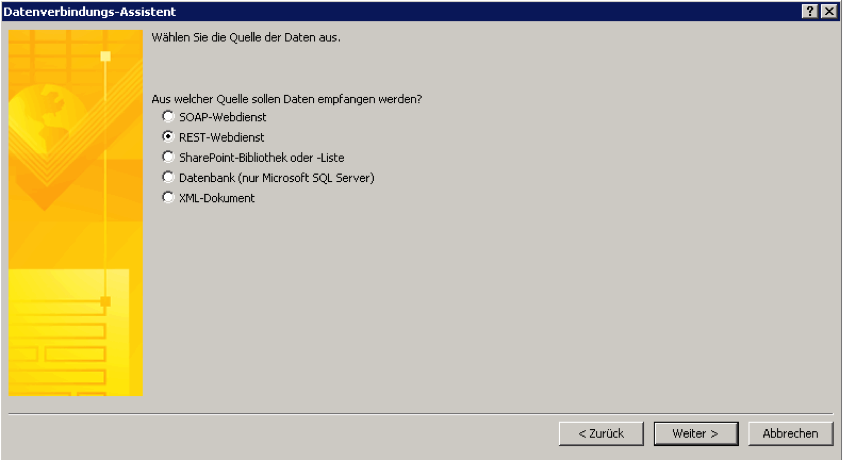Image resolution: width=843 pixels, height=460 pixels.
Task: Select the XML-Dokument radio button circle
Action: click(168, 197)
